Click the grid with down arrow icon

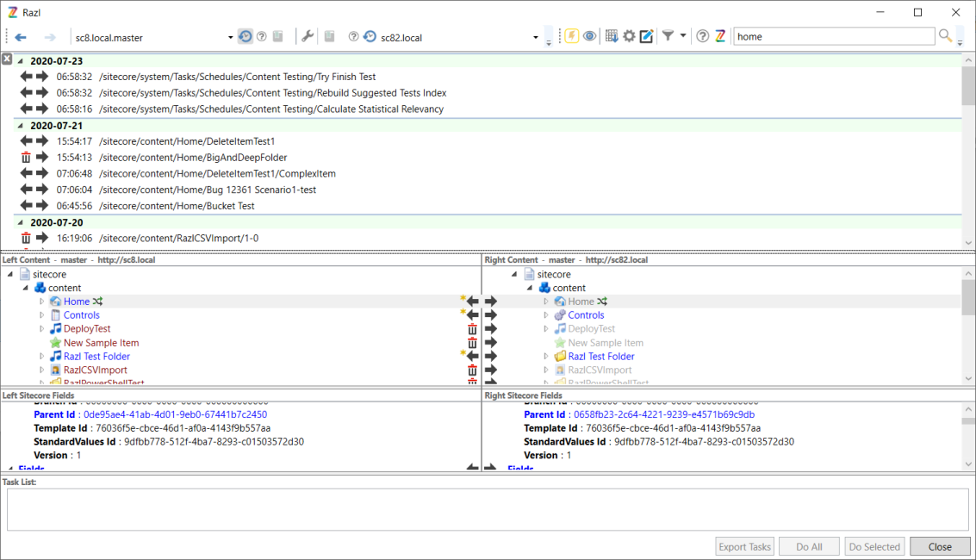pyautogui.click(x=612, y=36)
